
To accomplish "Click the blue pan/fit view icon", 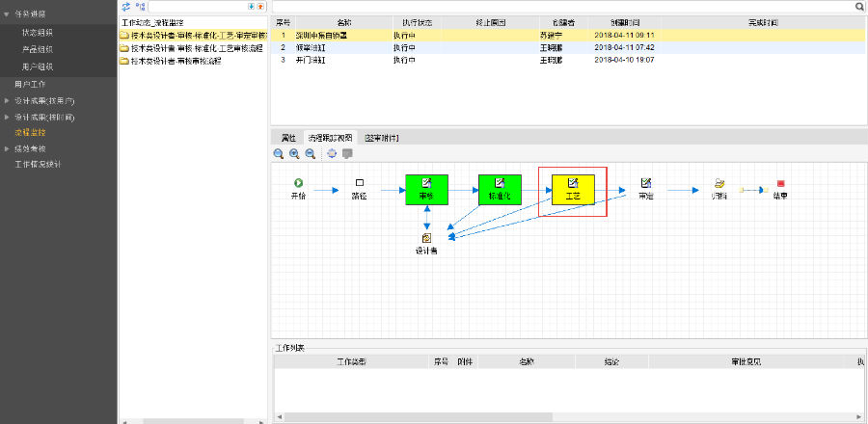I will [x=332, y=153].
